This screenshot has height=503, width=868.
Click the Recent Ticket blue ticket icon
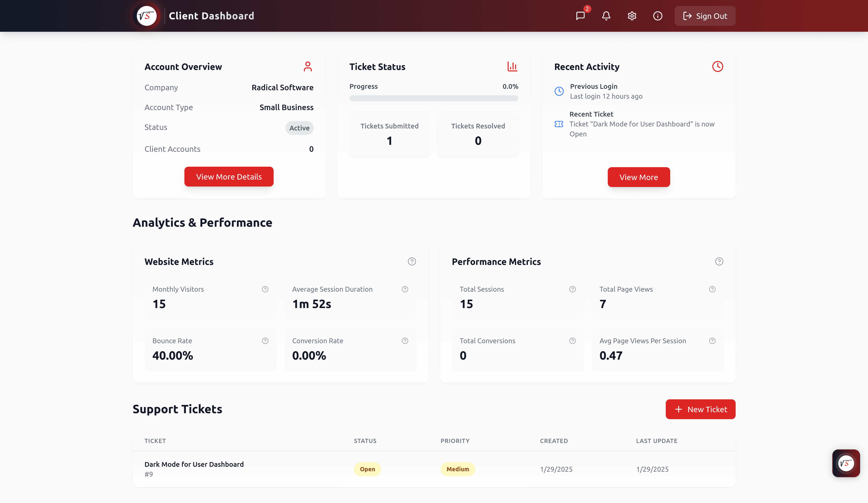[x=559, y=124]
